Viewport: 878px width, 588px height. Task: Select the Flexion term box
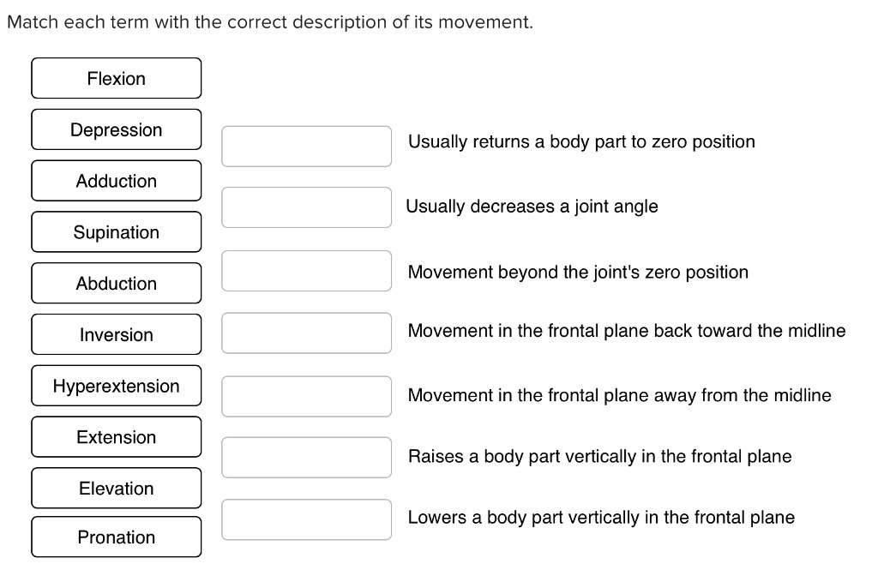coord(117,79)
